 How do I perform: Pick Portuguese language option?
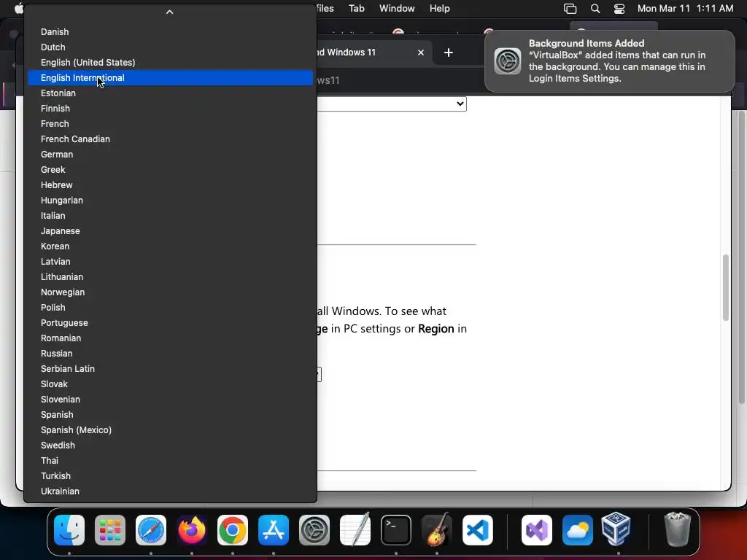170,323
